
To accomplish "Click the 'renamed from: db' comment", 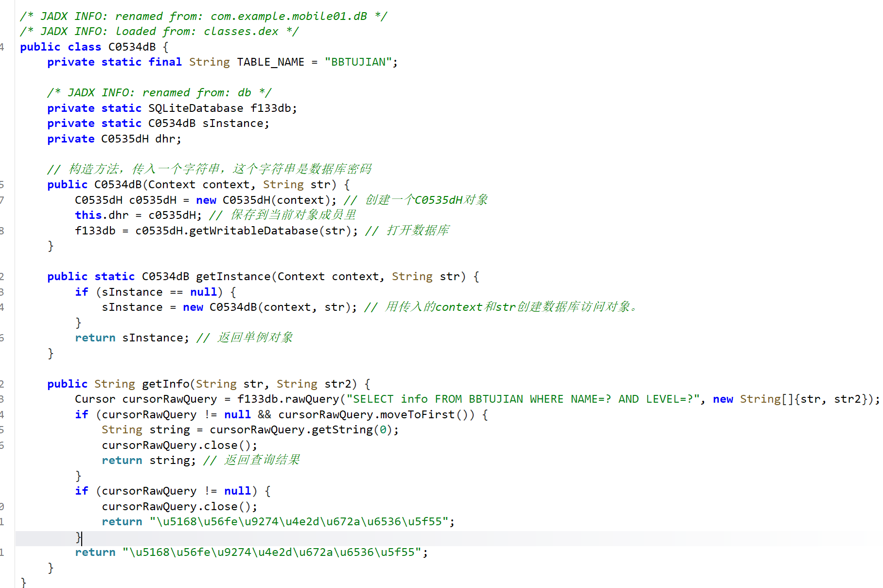I will (x=159, y=93).
